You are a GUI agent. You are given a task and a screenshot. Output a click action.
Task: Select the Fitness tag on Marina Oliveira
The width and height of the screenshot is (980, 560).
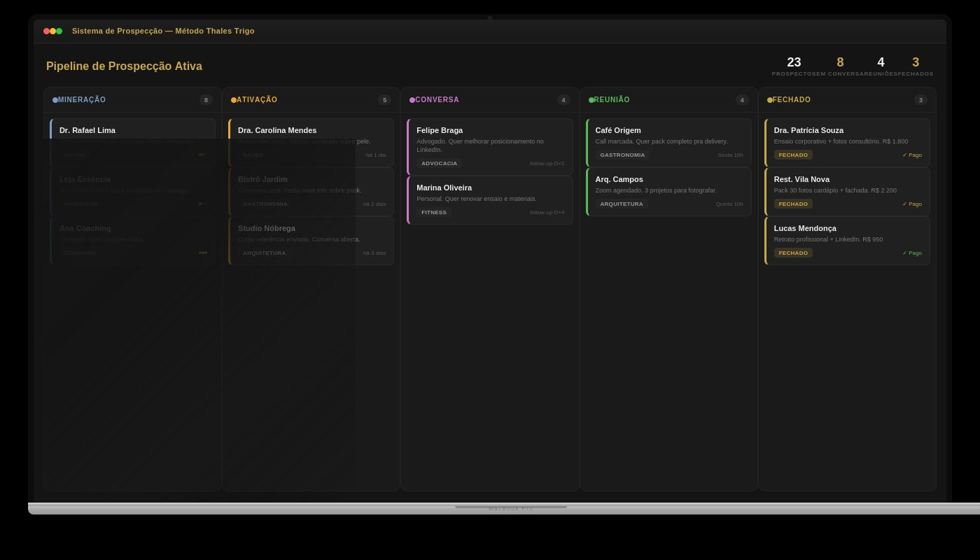(x=434, y=212)
